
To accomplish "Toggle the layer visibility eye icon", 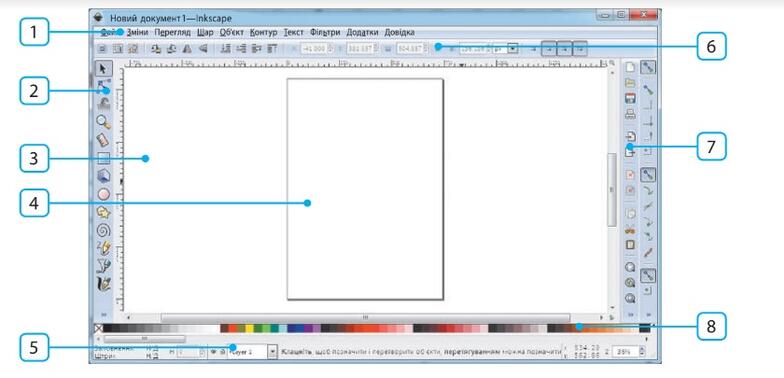I will [213, 352].
